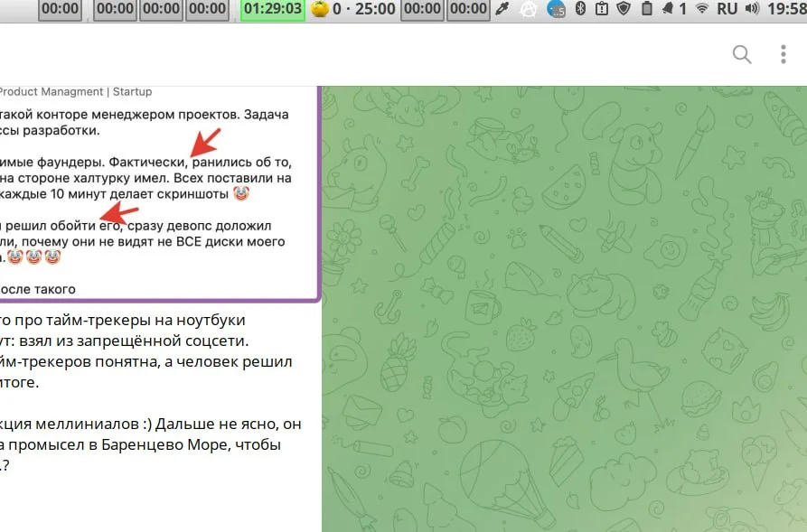Open search in the chat header
This screenshot has width=807, height=532.
point(742,54)
